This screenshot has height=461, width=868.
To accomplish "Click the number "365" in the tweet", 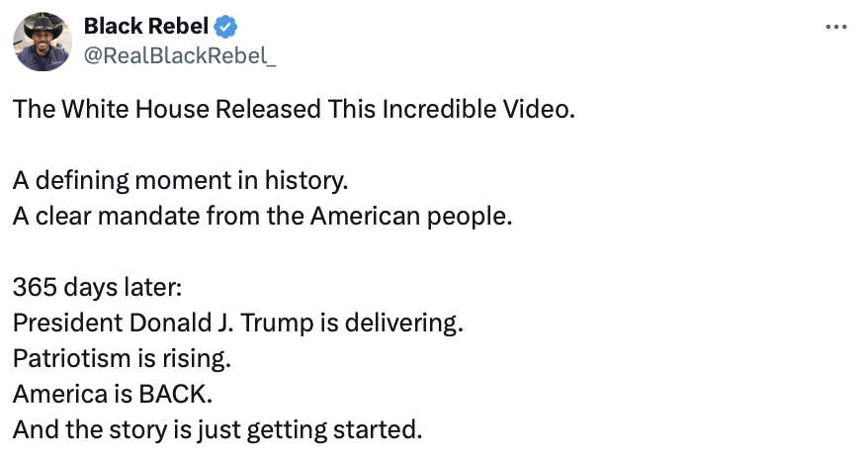I will point(36,288).
